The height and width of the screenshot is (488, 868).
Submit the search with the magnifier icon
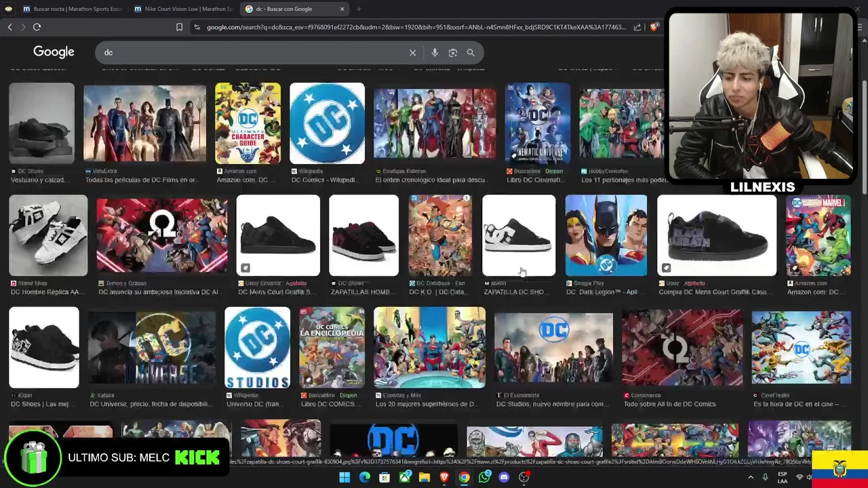471,52
